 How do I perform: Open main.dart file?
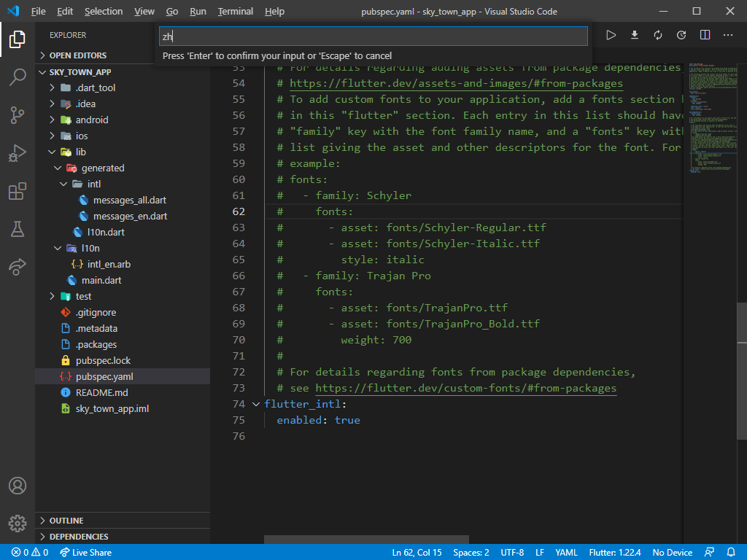(x=123, y=281)
